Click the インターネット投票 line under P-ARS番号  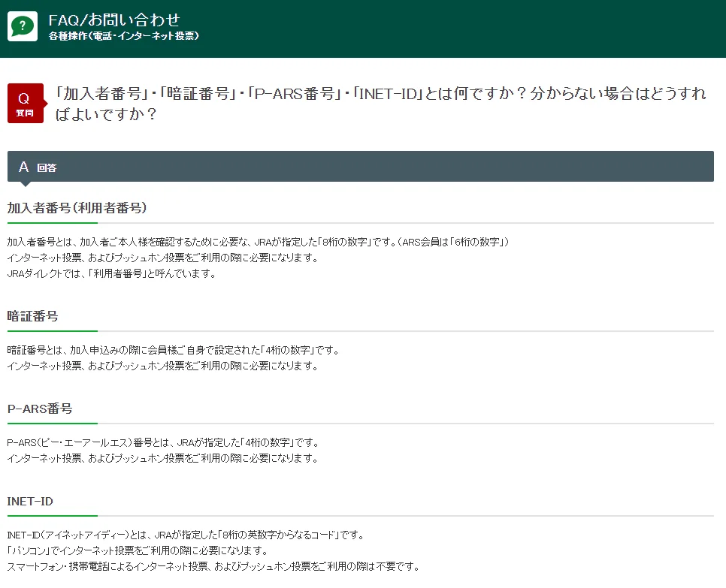162,459
